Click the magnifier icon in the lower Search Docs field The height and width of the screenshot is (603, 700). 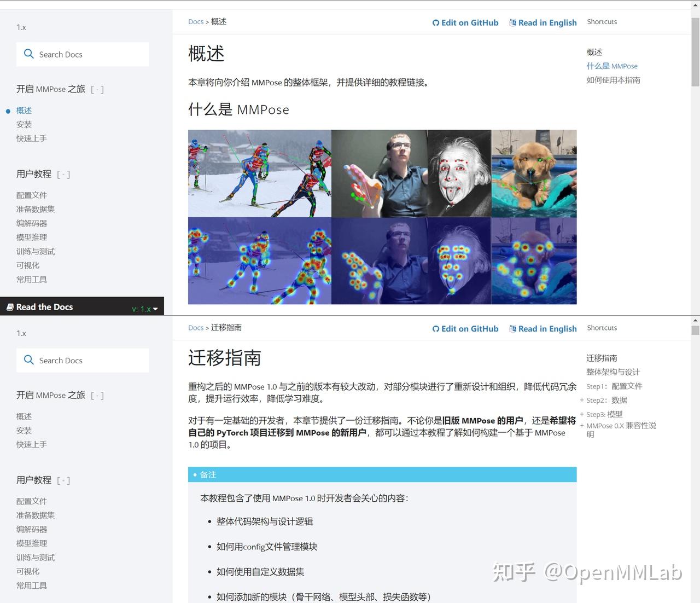click(28, 360)
